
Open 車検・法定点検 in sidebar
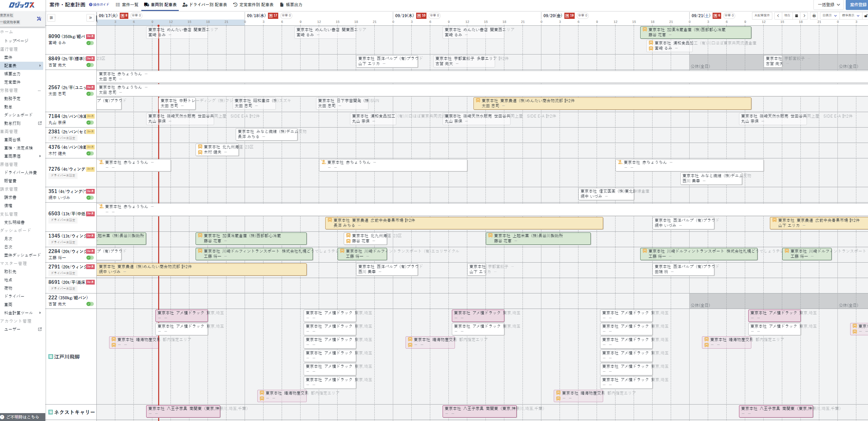pyautogui.click(x=19, y=148)
